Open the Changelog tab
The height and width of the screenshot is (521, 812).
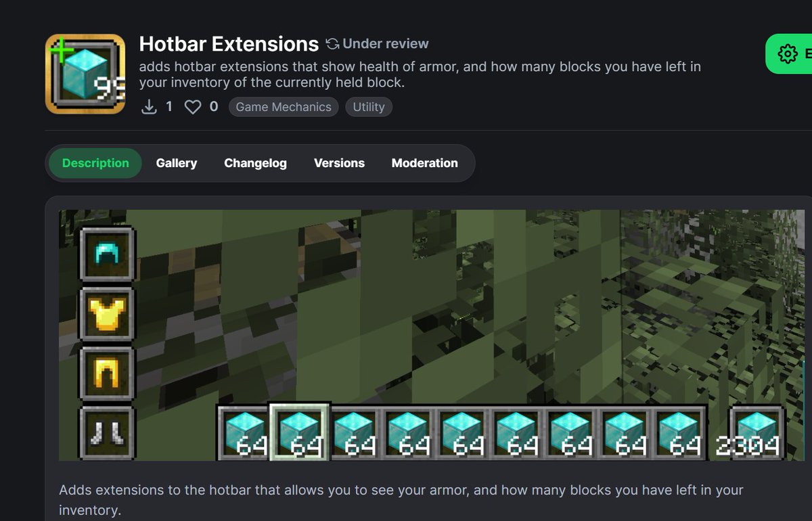(x=256, y=163)
